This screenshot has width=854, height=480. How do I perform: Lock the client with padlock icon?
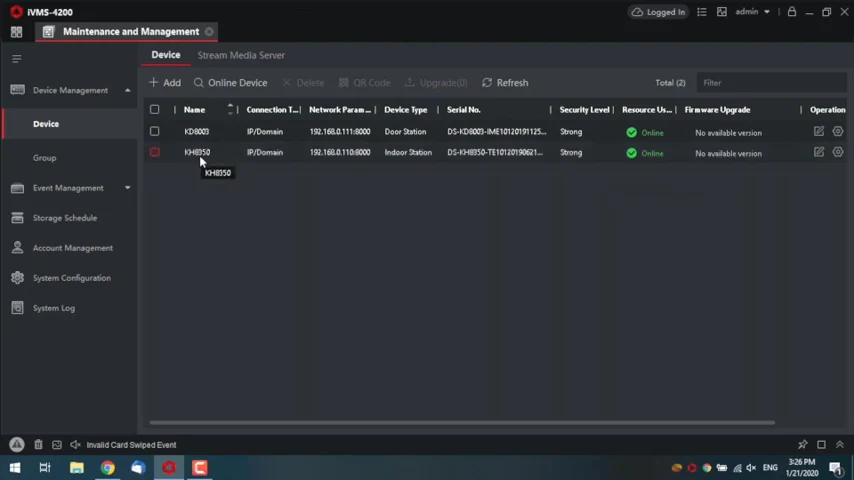coord(792,11)
